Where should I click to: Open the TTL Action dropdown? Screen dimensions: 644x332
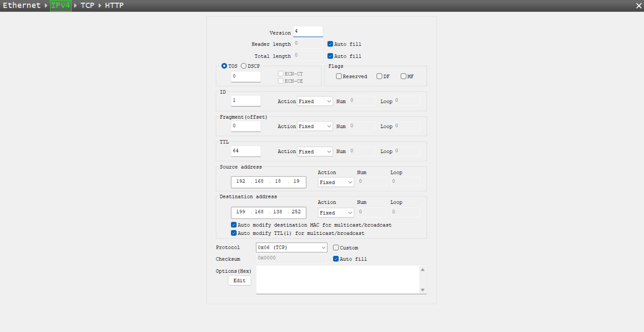[315, 152]
